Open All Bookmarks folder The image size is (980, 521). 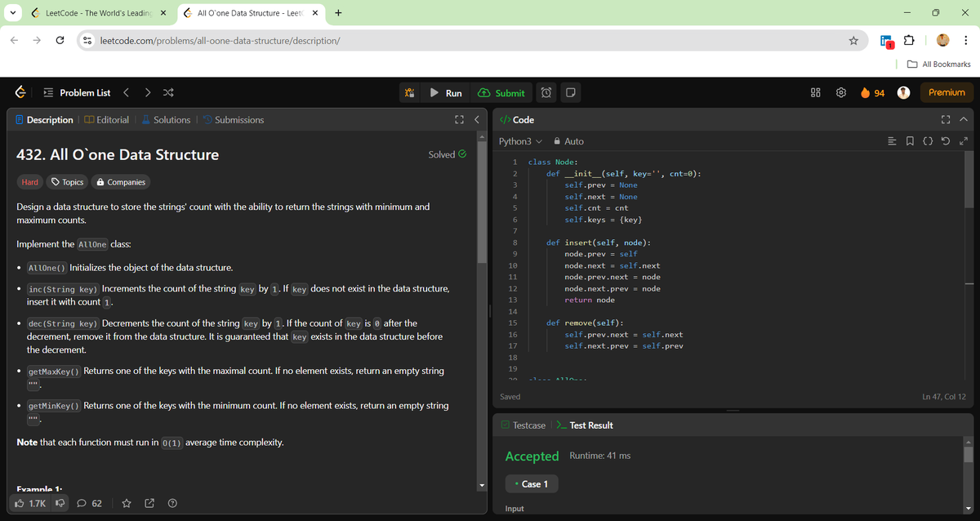[x=938, y=64]
